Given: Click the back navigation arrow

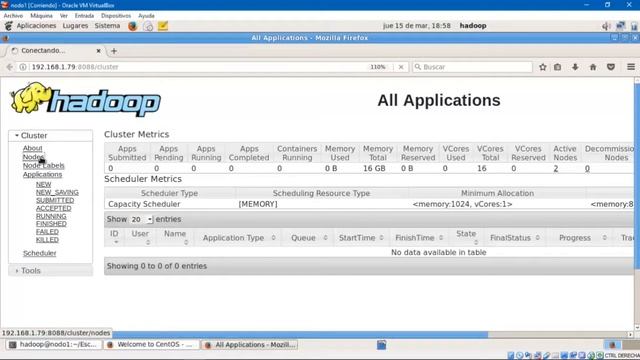Looking at the screenshot, I should [x=10, y=67].
